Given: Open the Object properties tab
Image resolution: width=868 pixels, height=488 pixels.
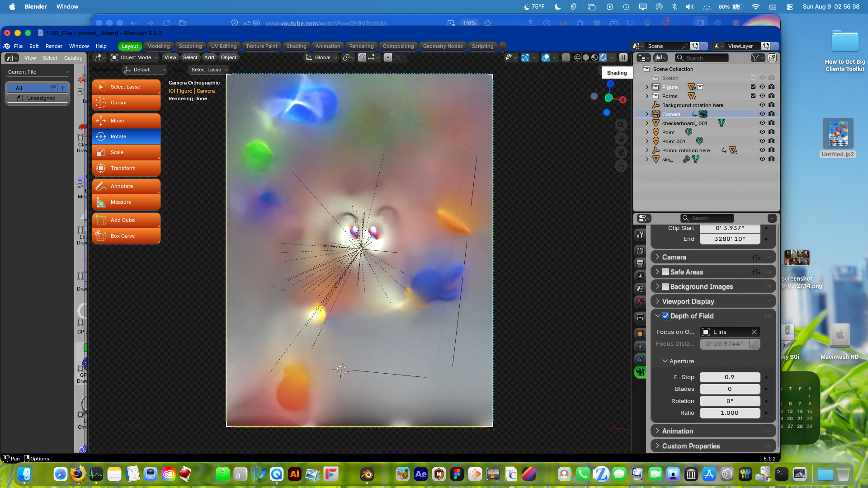Looking at the screenshot, I should click(640, 334).
